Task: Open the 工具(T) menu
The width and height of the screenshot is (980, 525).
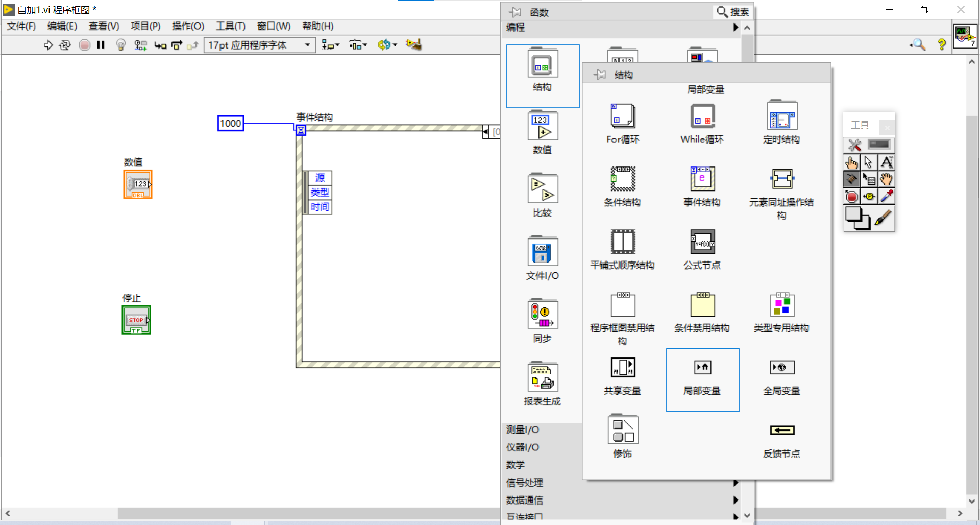Action: [x=230, y=26]
